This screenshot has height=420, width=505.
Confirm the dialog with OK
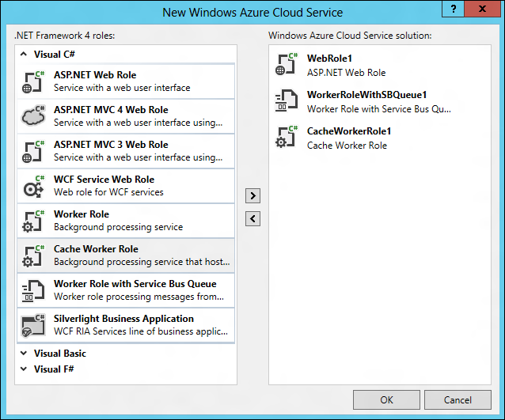point(386,399)
